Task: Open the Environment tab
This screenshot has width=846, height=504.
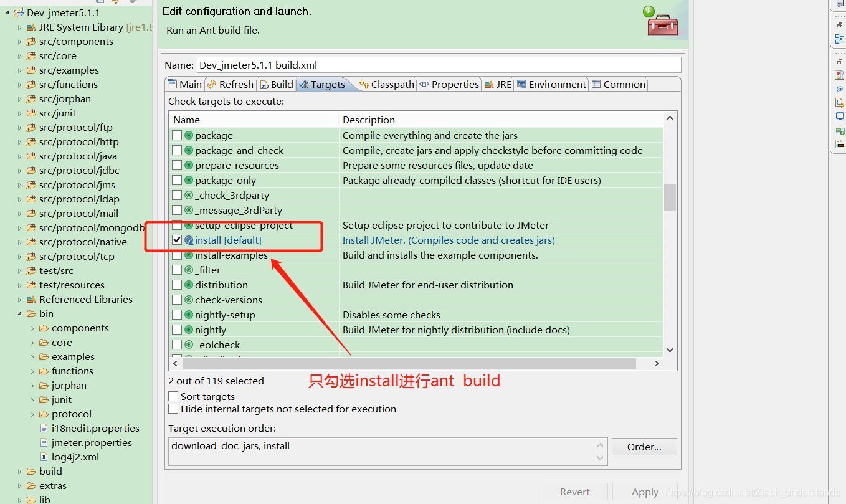Action: tap(551, 84)
